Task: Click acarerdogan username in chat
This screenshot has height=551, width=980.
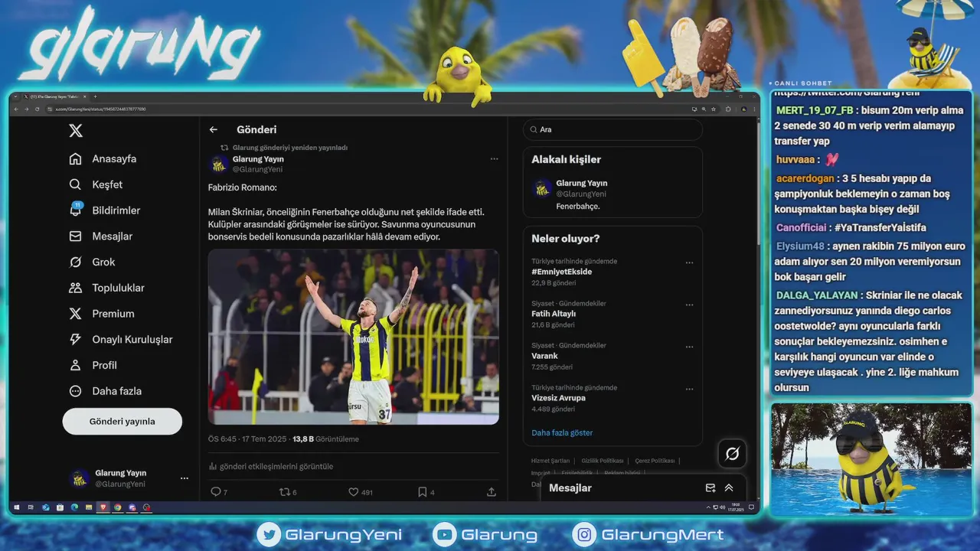Action: [805, 178]
